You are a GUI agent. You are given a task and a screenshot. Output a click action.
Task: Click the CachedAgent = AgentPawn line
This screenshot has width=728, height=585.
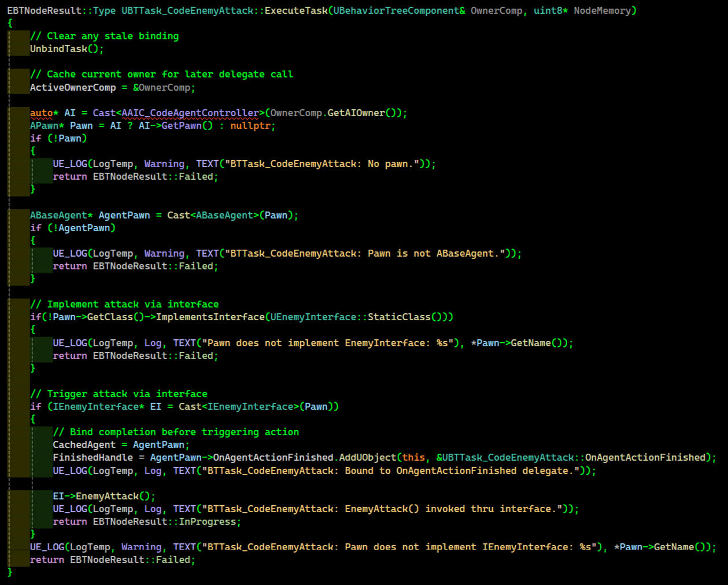(121, 445)
